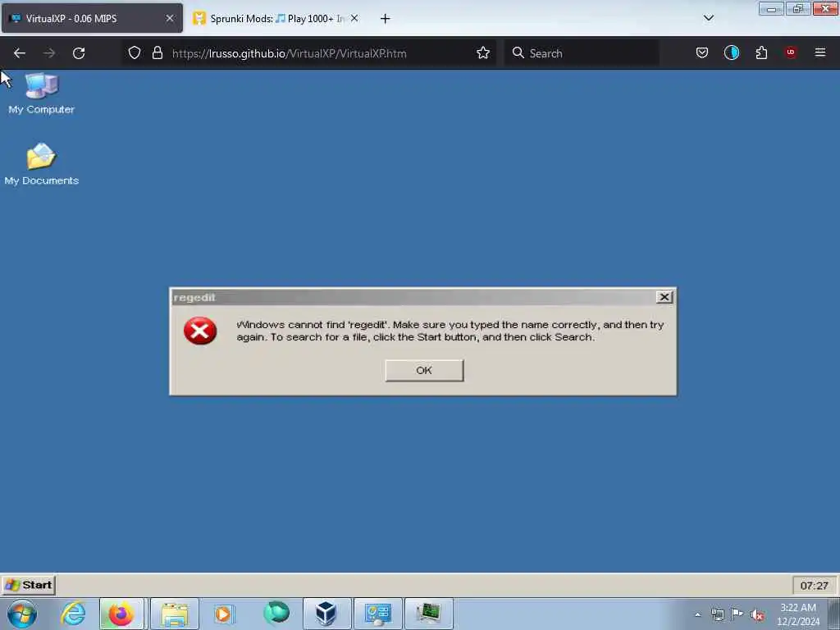The width and height of the screenshot is (840, 630).
Task: Open the uBlock Origin extension
Action: [x=790, y=52]
